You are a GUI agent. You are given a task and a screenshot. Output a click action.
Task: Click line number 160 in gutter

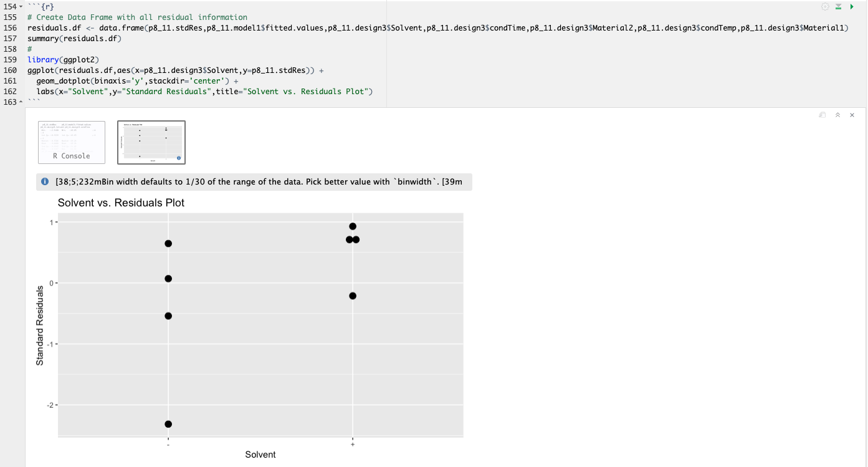[10, 70]
